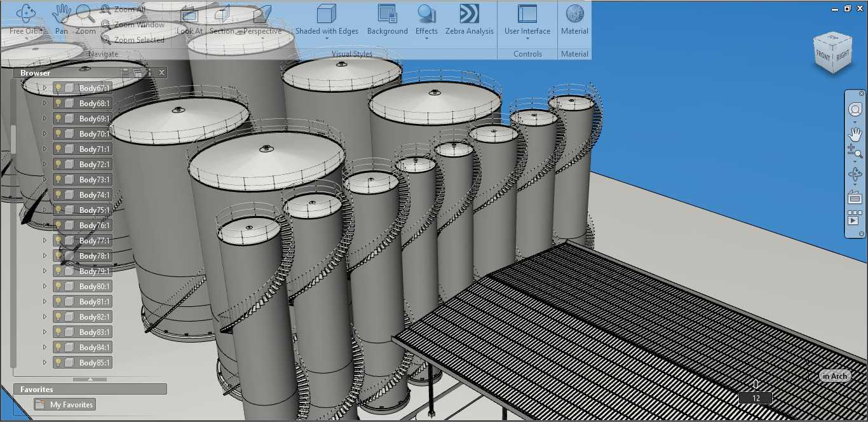
Task: Open the Background settings icon
Action: coord(387,14)
